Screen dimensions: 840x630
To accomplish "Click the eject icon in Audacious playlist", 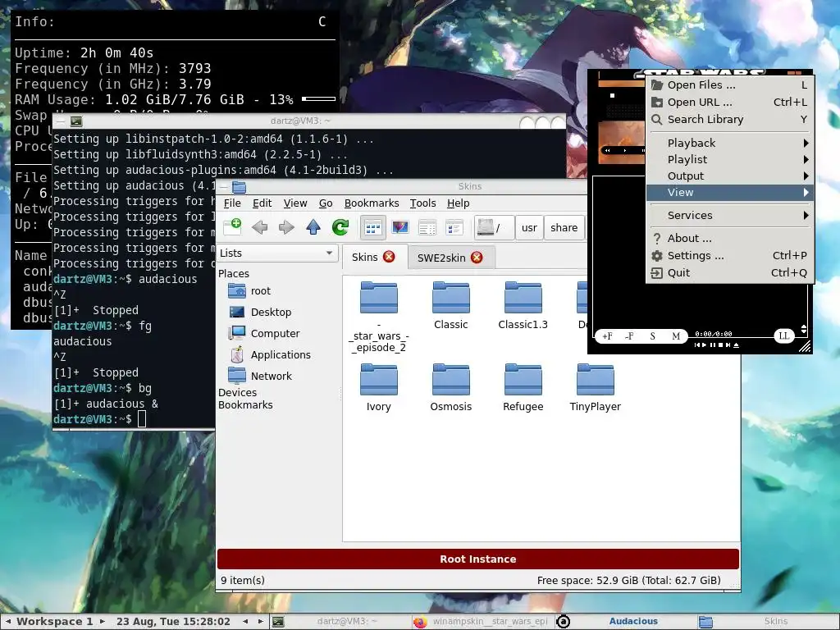I will [736, 345].
